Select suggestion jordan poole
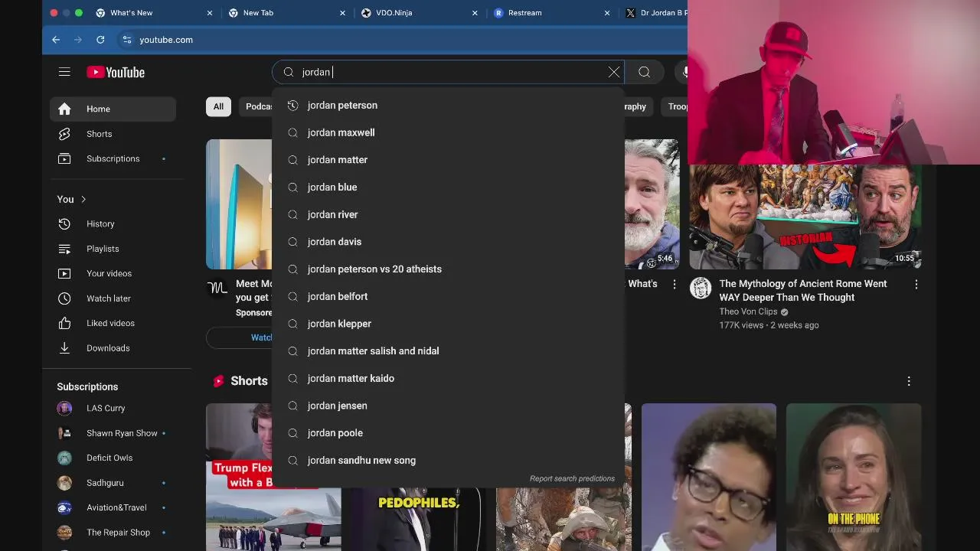 (x=448, y=433)
